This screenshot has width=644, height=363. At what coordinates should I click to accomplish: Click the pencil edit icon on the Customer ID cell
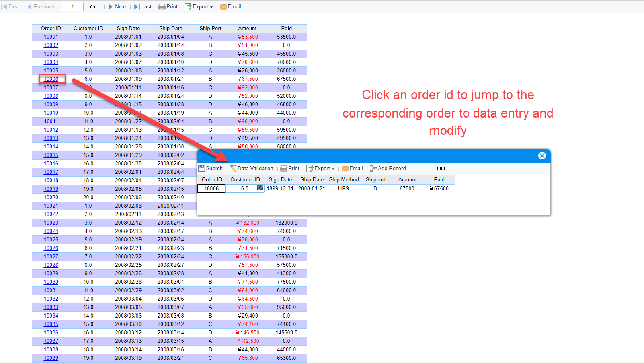click(x=260, y=188)
